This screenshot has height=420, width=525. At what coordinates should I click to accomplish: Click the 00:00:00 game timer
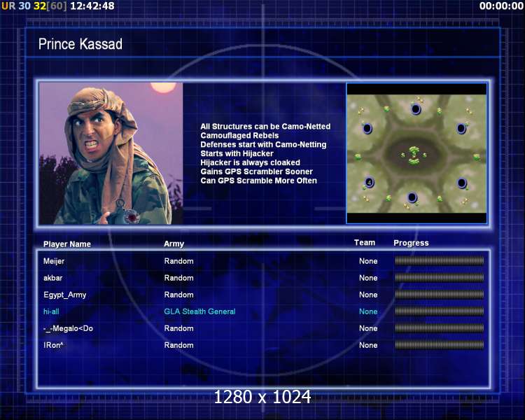(501, 6)
